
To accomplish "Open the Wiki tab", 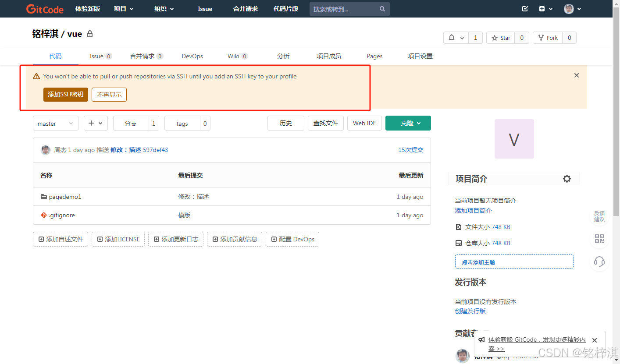I will coord(238,56).
